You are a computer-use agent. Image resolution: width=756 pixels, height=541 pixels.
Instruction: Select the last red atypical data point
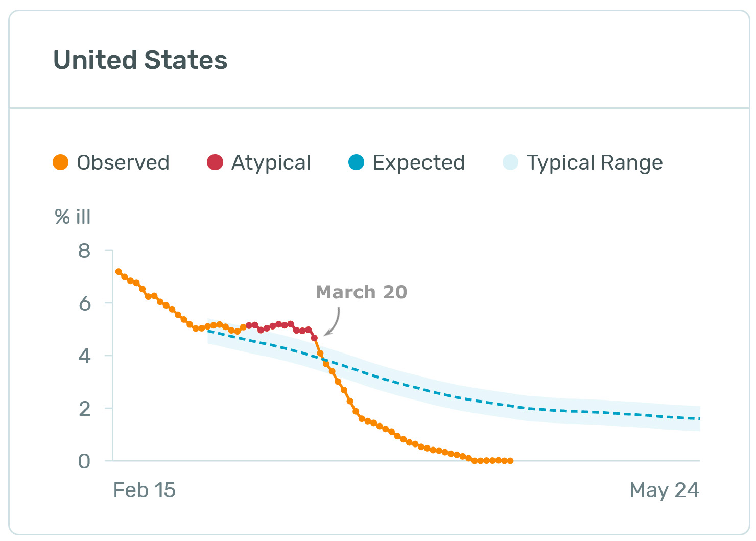tap(314, 338)
